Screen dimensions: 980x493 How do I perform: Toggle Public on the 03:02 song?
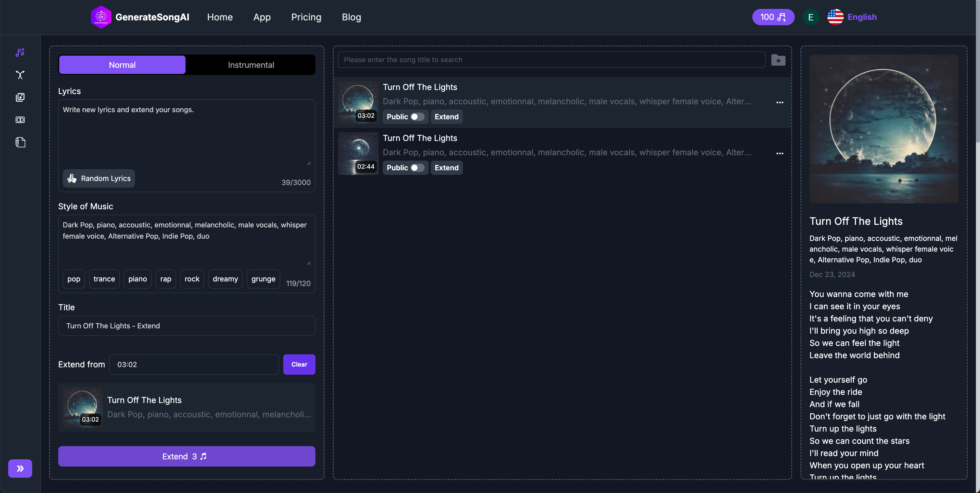[417, 117]
